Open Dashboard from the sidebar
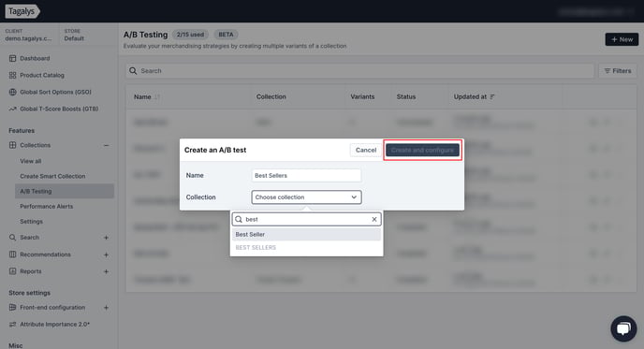This screenshot has width=644, height=349. (x=35, y=58)
